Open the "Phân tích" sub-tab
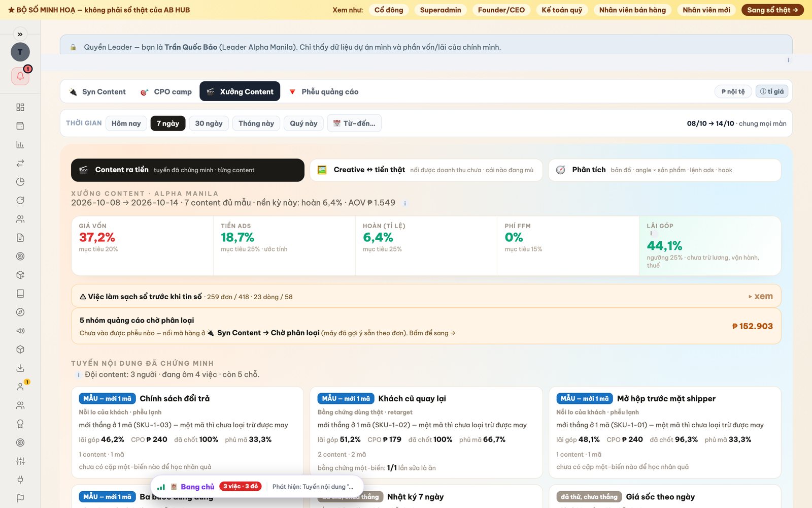Screen dimensions: 812x508 point(664,170)
